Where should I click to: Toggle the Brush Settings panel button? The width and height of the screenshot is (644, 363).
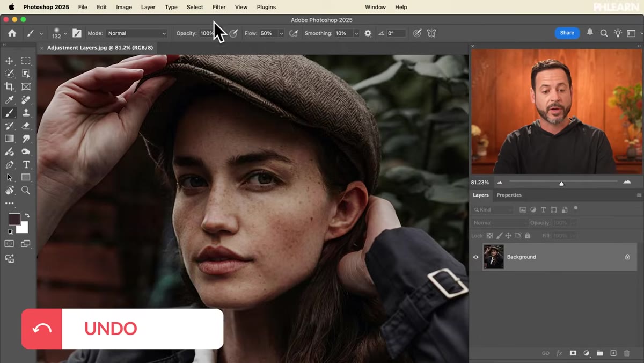[77, 33]
